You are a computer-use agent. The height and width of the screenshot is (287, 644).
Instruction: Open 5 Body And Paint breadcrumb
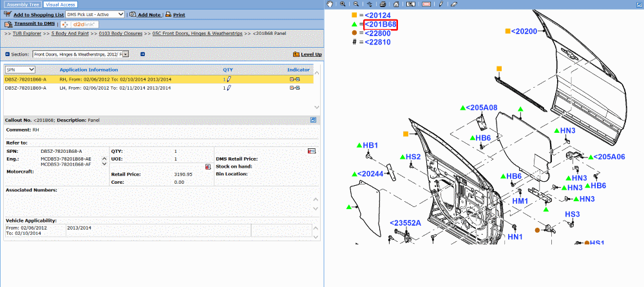[70, 34]
